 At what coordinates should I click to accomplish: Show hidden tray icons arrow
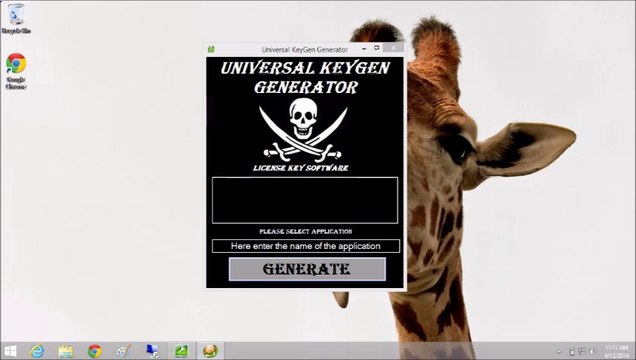(559, 351)
